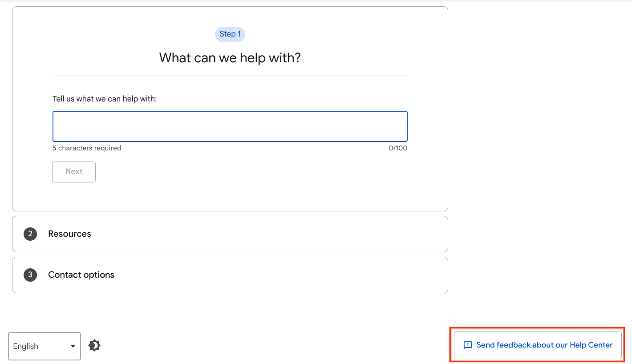
Task: Click the 5 characters required hint
Action: click(x=86, y=148)
